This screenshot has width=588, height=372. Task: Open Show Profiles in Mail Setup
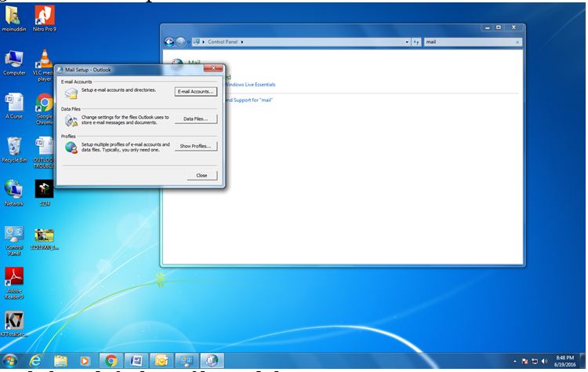[x=196, y=147]
